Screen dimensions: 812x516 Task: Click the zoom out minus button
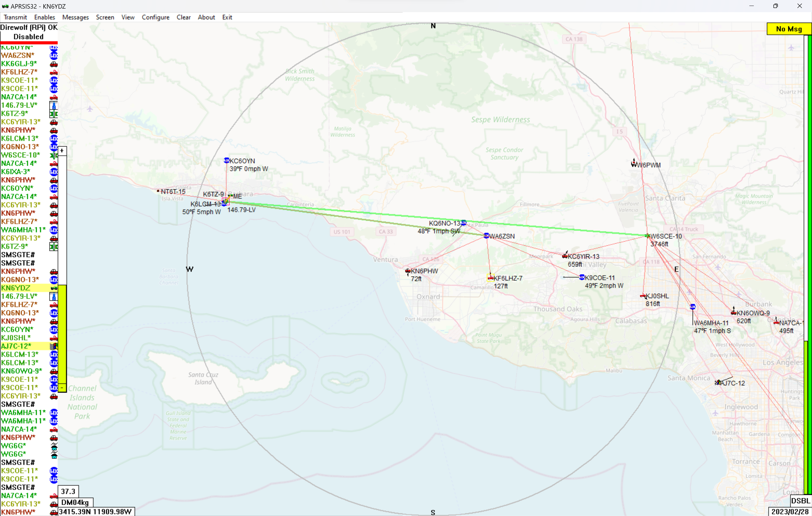pos(62,388)
